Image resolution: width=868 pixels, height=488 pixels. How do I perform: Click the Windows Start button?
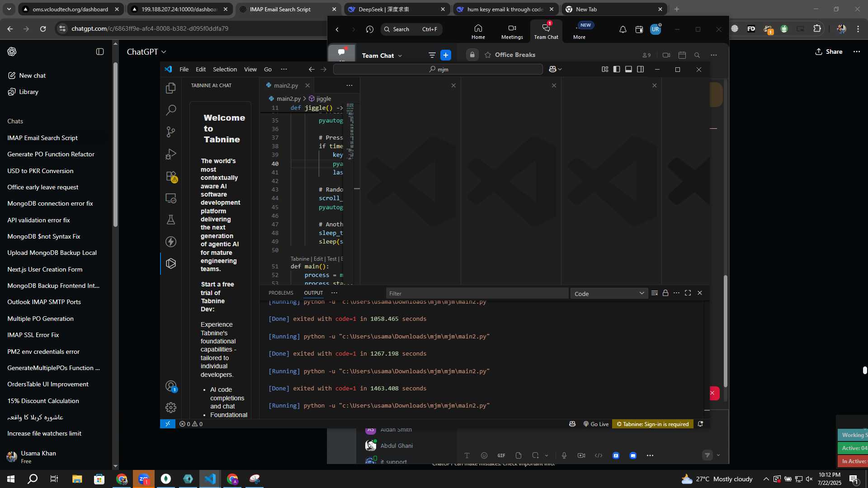pyautogui.click(x=11, y=479)
